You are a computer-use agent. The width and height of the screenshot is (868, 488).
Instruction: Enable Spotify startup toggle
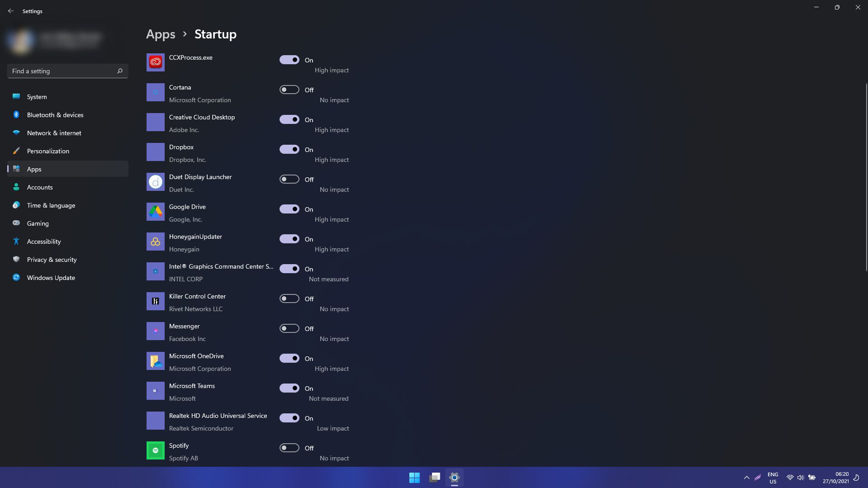click(289, 448)
